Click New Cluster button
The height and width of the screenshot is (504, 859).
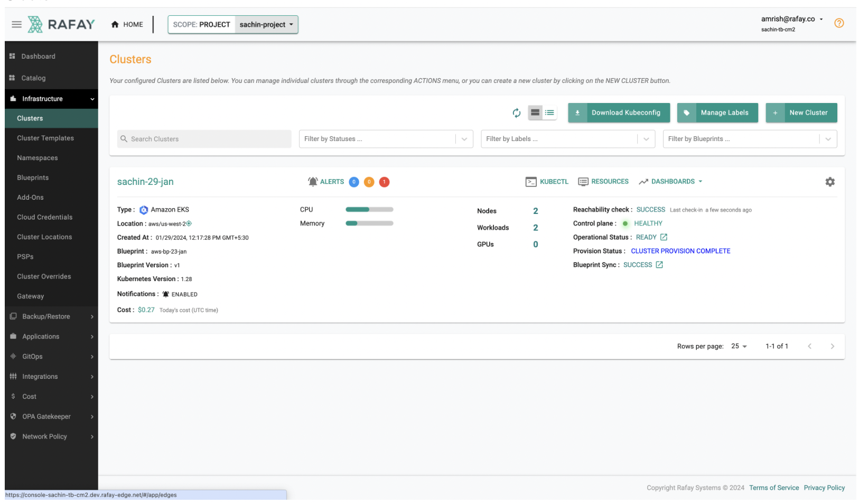(801, 113)
